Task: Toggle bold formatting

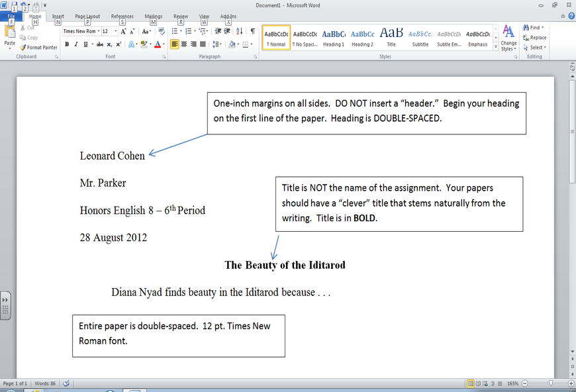Action: (x=66, y=44)
